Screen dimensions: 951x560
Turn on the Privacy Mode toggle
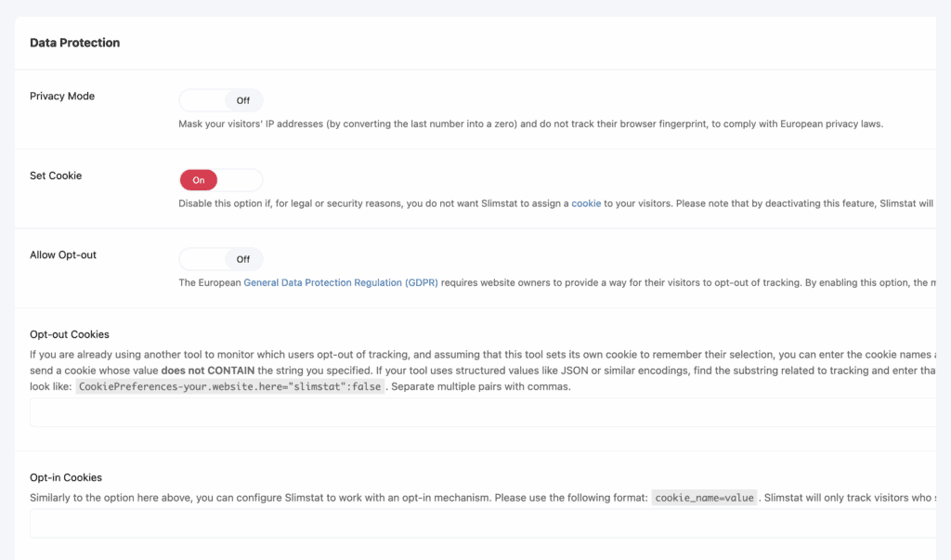(221, 100)
